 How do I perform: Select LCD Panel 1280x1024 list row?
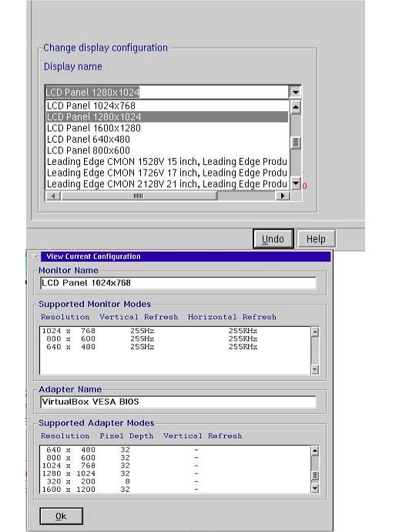167,116
